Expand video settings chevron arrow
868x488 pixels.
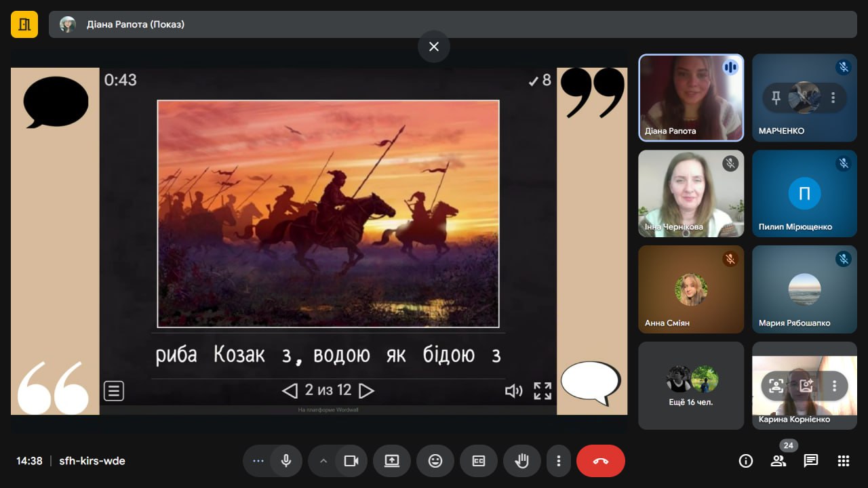[x=323, y=461]
